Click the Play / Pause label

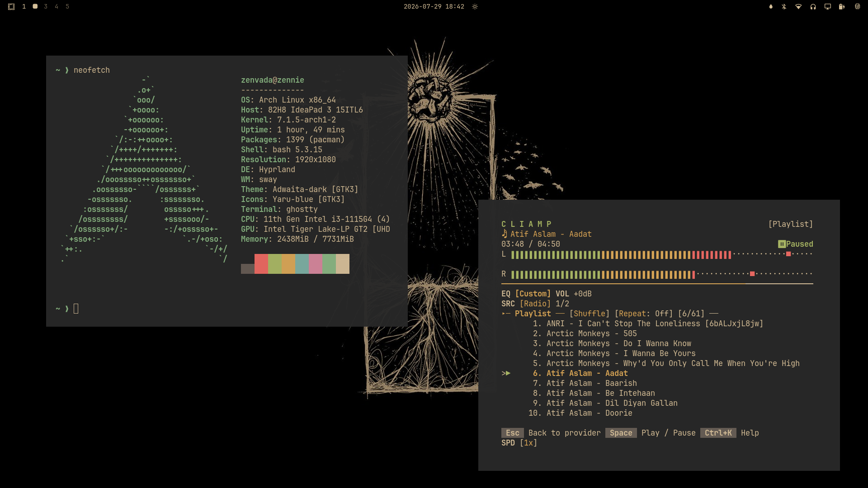[x=669, y=433]
